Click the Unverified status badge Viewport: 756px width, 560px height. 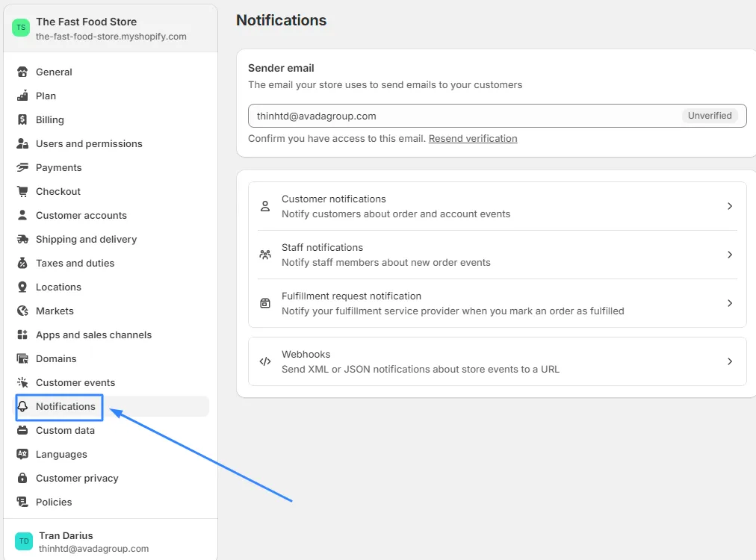point(710,116)
